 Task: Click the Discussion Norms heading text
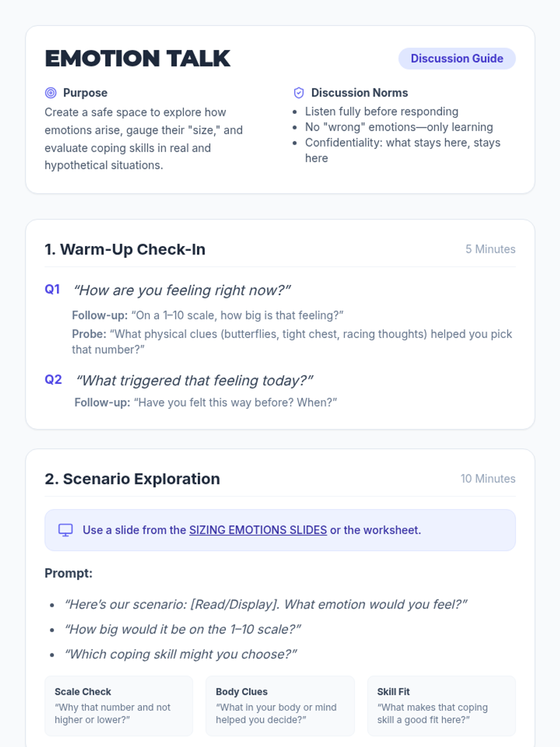click(x=360, y=93)
